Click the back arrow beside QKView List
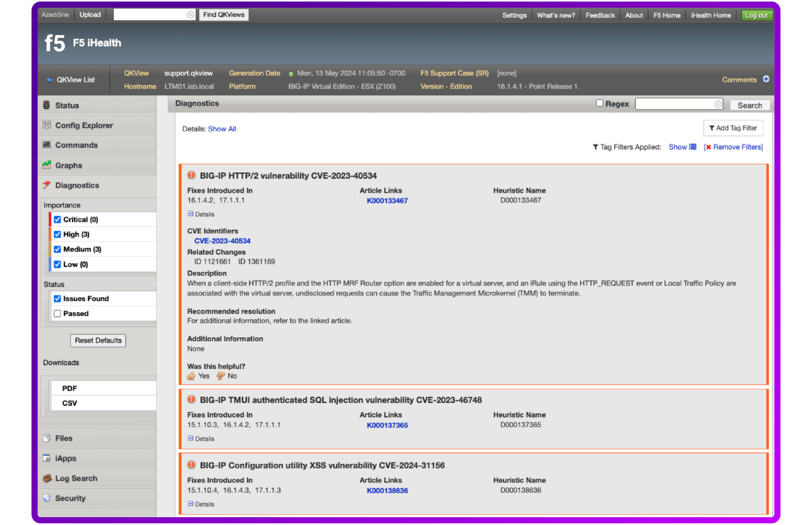 point(50,80)
